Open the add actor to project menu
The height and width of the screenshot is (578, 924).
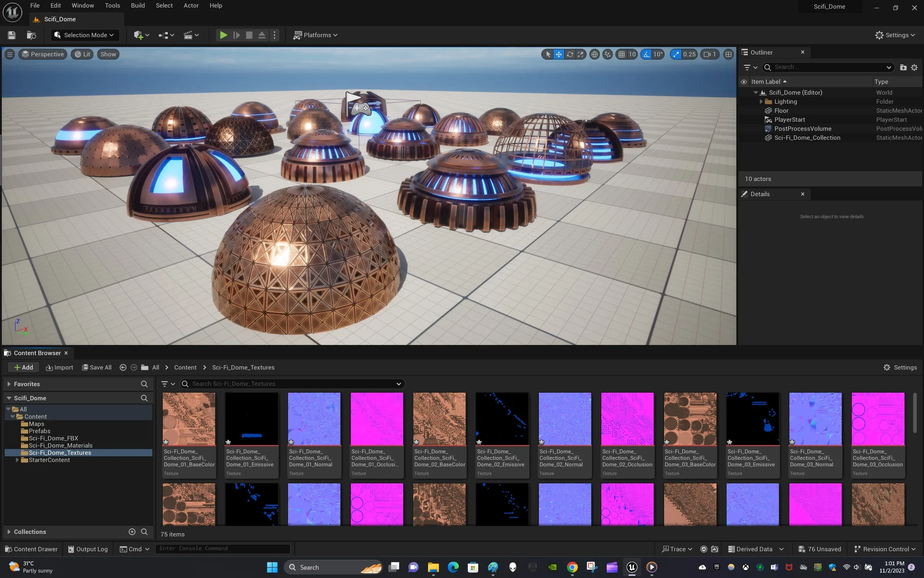pos(141,35)
